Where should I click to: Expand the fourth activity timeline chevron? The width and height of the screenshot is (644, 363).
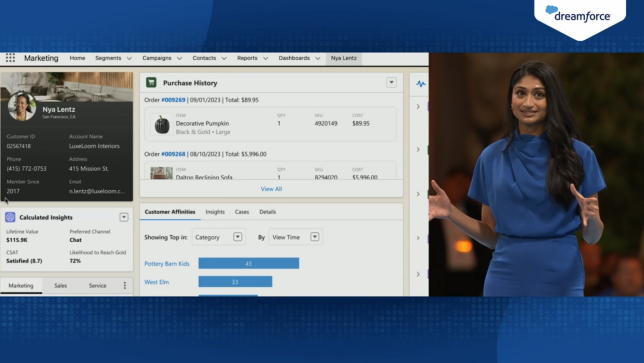click(418, 238)
